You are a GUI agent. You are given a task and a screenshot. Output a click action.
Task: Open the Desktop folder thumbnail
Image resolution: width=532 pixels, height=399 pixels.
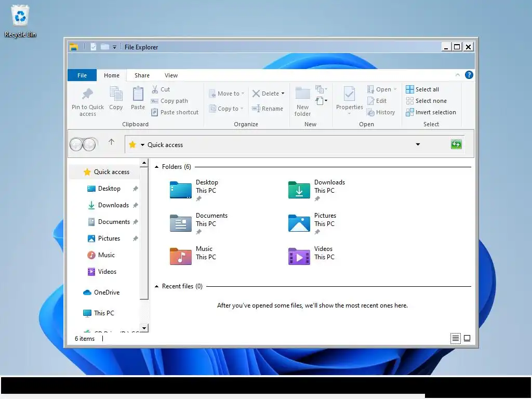(180, 190)
